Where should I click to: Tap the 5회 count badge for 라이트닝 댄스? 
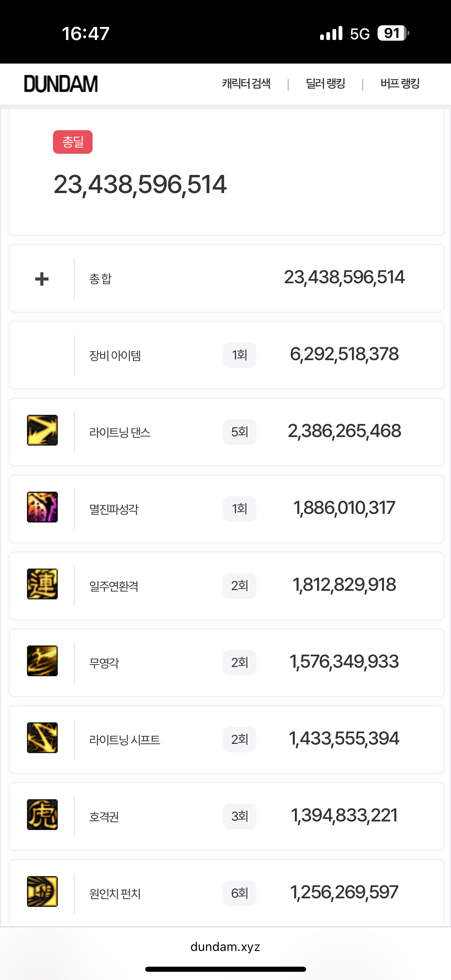click(240, 432)
